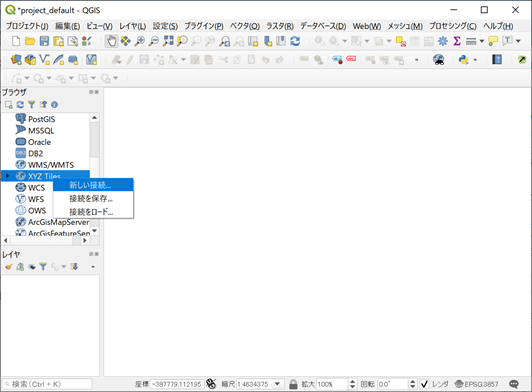This screenshot has width=532, height=392.
Task: Close the Browser panel
Action: tap(97, 92)
